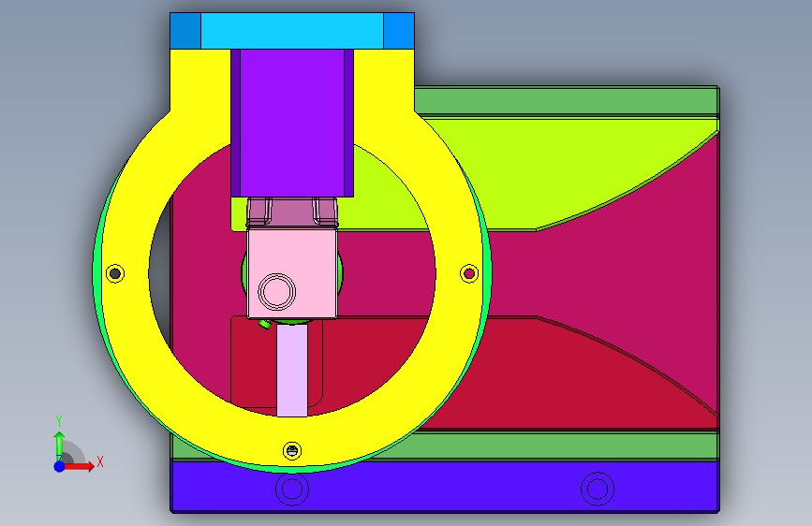Click the green Y axis arrow of triad
Viewport: 812px width, 526px height.
tap(59, 446)
